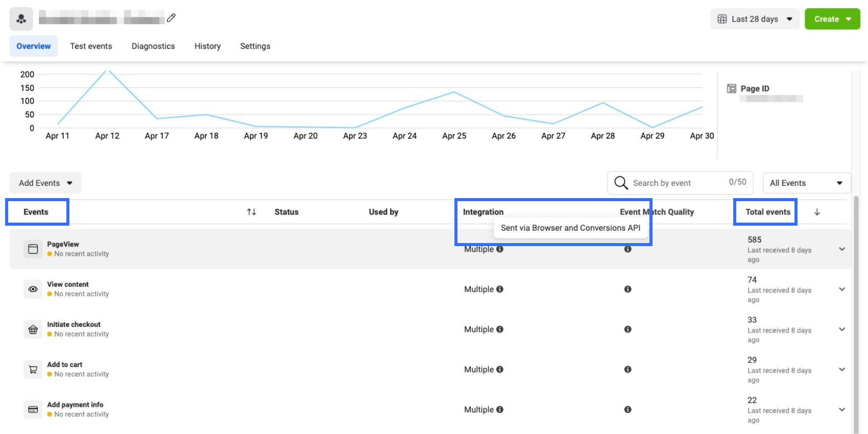Viewport: 868px width, 434px height.
Task: Sort by Total events descending arrow
Action: 817,212
